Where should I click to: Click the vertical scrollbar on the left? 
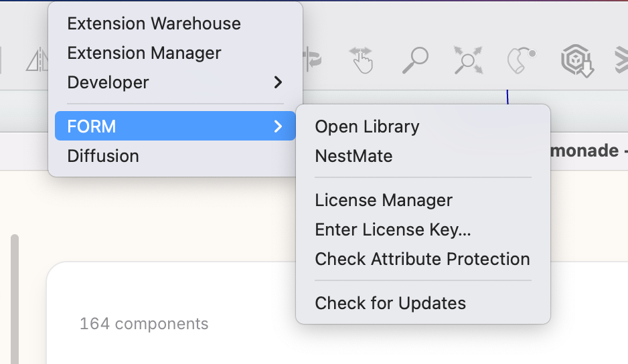click(14, 294)
